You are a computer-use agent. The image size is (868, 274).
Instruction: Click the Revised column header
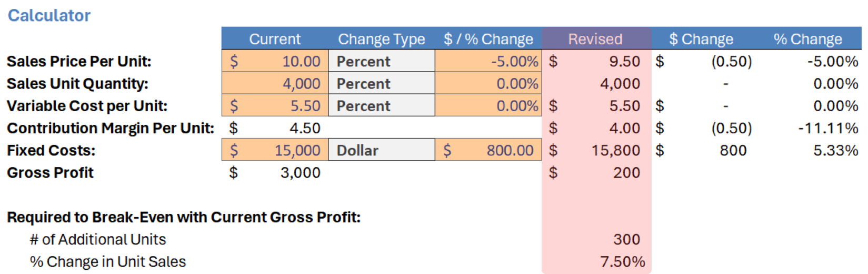click(x=595, y=39)
